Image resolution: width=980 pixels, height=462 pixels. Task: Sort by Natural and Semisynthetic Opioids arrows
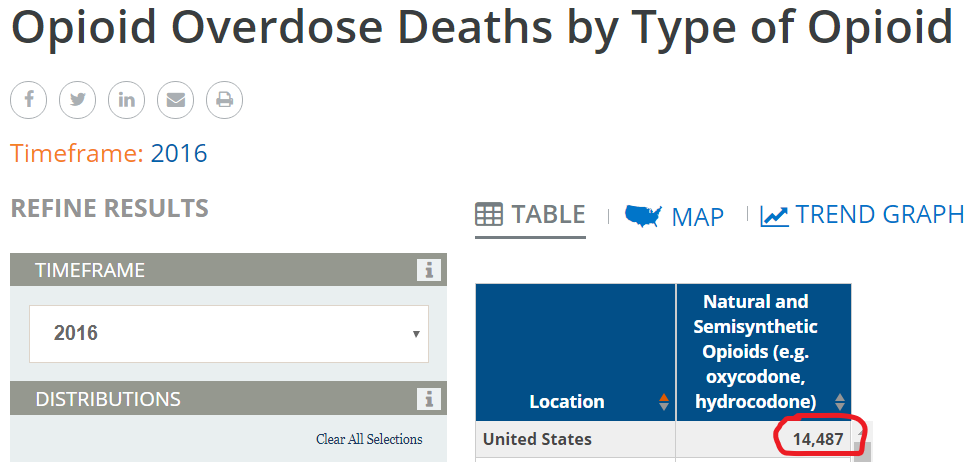click(x=840, y=401)
